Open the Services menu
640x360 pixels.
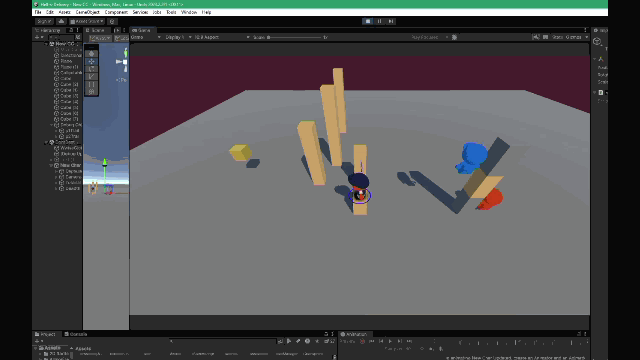pos(140,12)
